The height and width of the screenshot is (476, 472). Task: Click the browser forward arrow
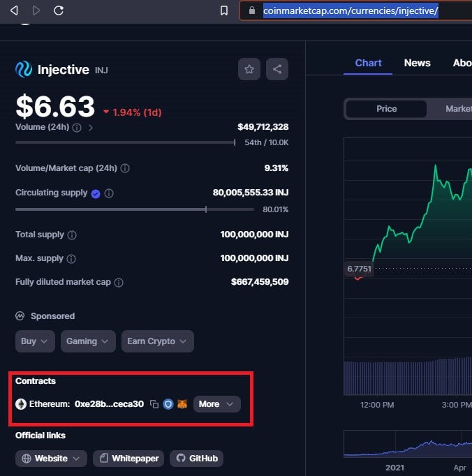[36, 10]
